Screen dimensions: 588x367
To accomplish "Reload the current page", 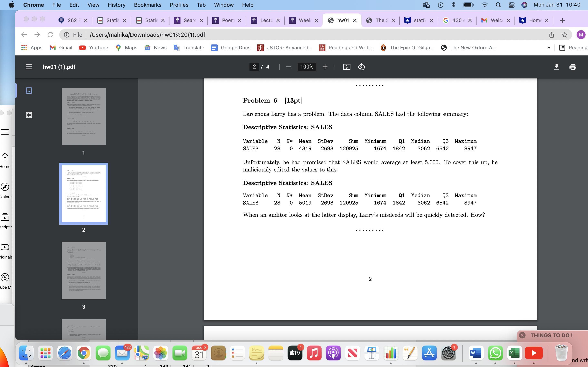I will (51, 34).
